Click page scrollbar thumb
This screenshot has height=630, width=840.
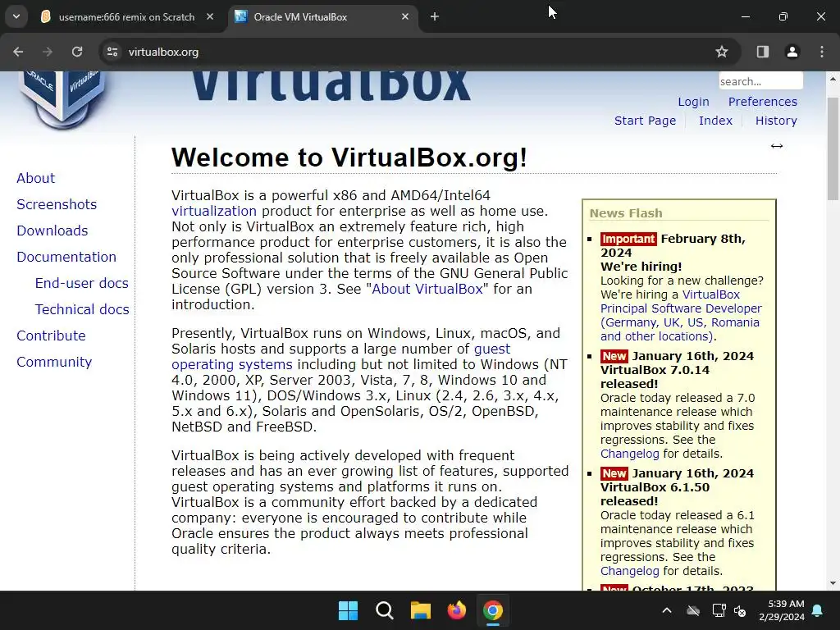coord(833,148)
